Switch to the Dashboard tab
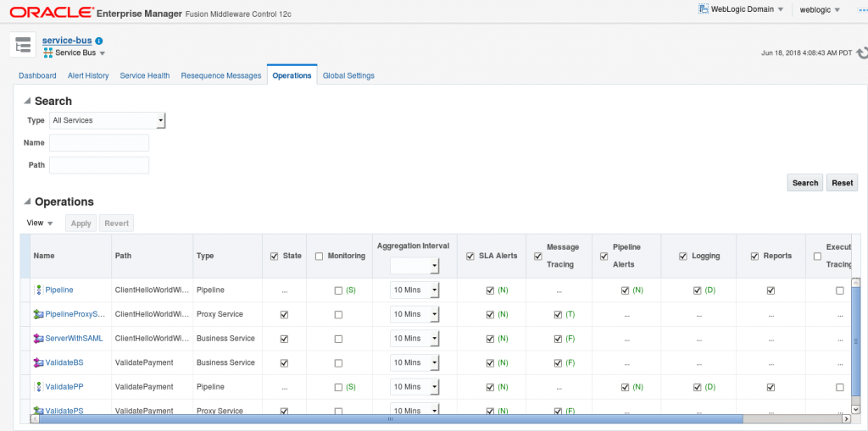Viewport: 868px width, 431px height. 37,76
